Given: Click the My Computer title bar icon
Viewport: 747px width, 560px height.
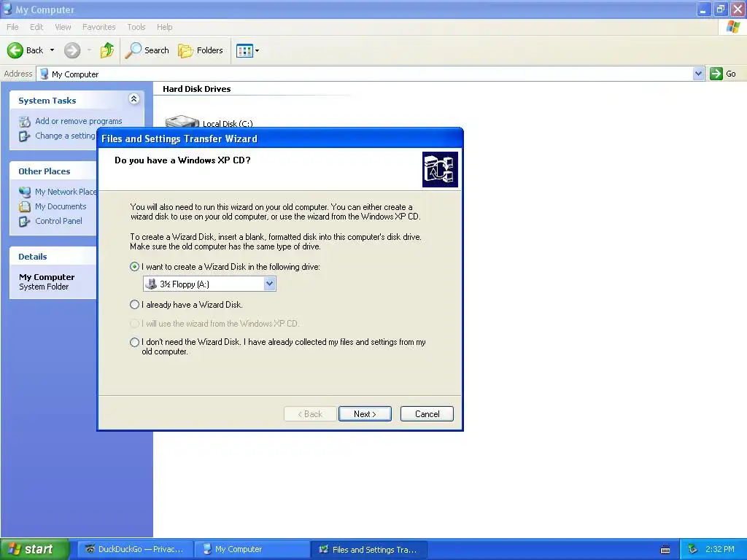Looking at the screenshot, I should (7, 9).
